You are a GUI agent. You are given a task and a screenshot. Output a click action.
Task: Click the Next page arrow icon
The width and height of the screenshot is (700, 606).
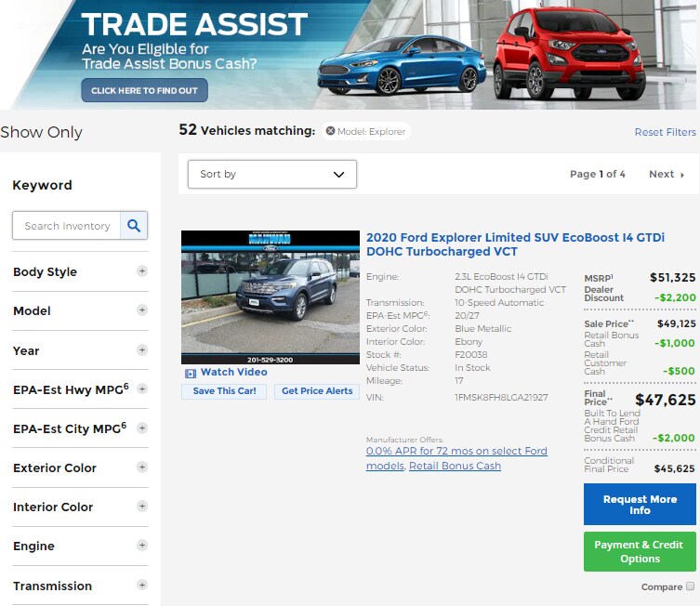click(682, 175)
